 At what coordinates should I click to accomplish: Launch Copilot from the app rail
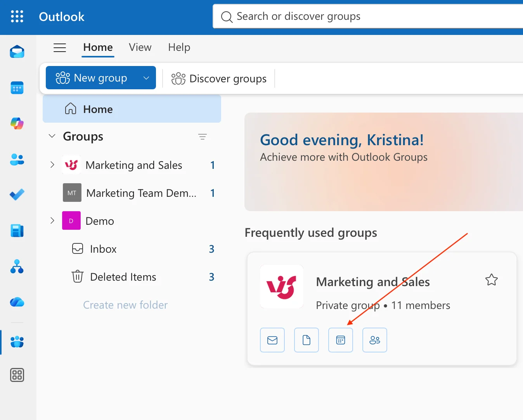(x=17, y=123)
